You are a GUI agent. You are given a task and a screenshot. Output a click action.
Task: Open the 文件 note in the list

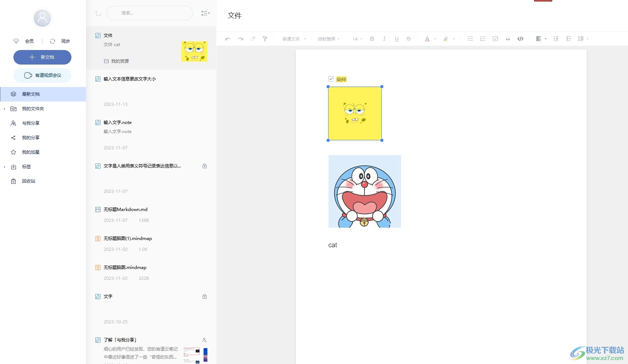(x=151, y=48)
